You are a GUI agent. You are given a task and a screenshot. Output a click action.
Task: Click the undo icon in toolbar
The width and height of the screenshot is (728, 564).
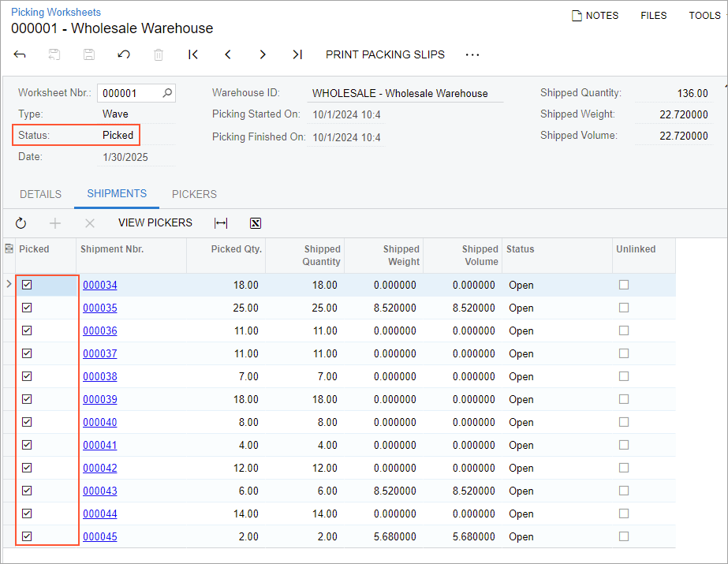pos(124,54)
